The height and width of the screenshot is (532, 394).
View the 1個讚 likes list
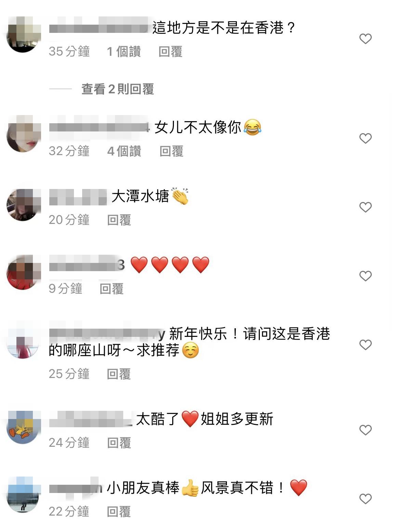tap(124, 52)
